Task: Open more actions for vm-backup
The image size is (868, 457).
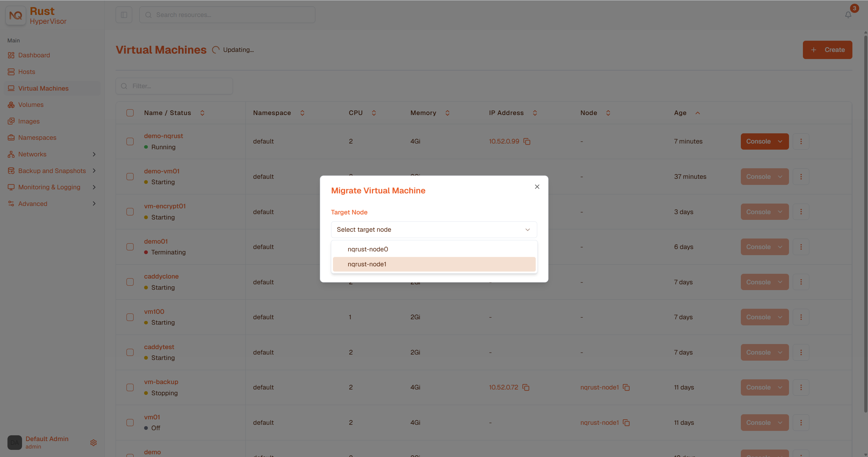Action: (801, 387)
